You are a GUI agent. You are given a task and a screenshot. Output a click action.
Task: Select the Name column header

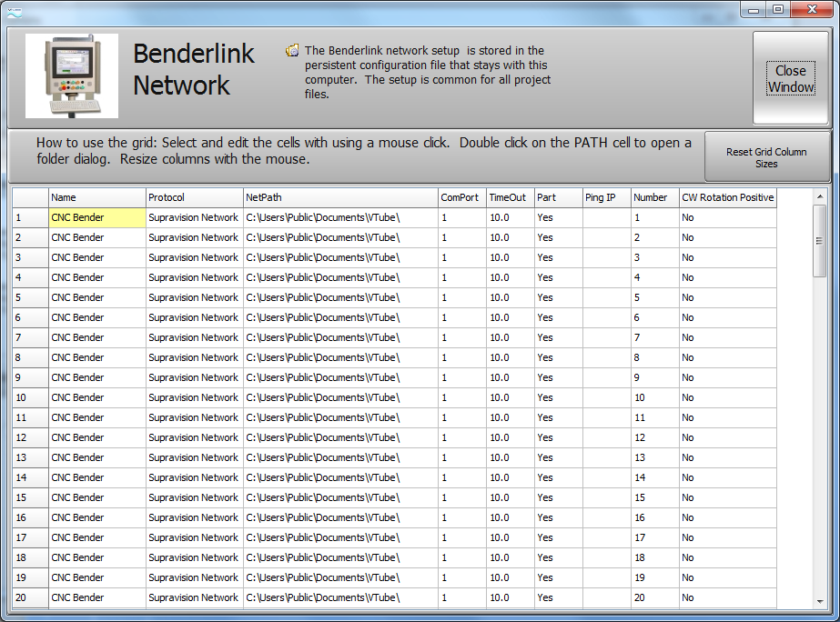96,197
